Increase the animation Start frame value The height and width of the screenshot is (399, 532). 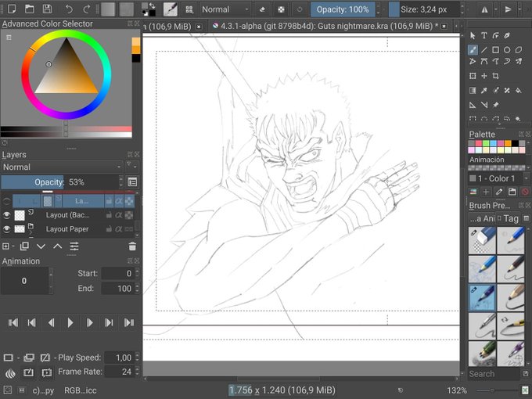[137, 271]
